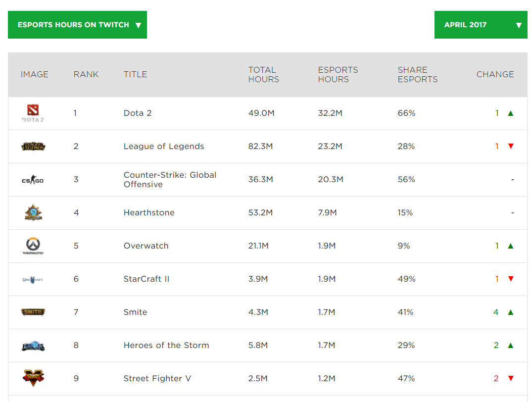Sort by the Esports Hours column header

pos(338,75)
